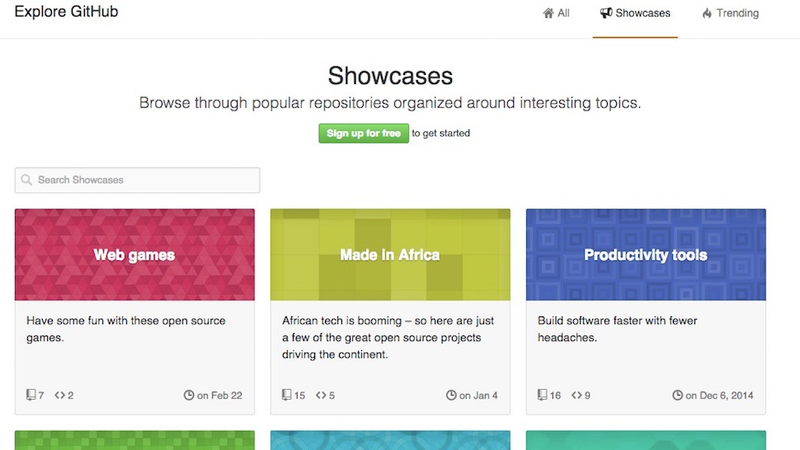Select the Showcases tab
800x450 pixels.
635,13
